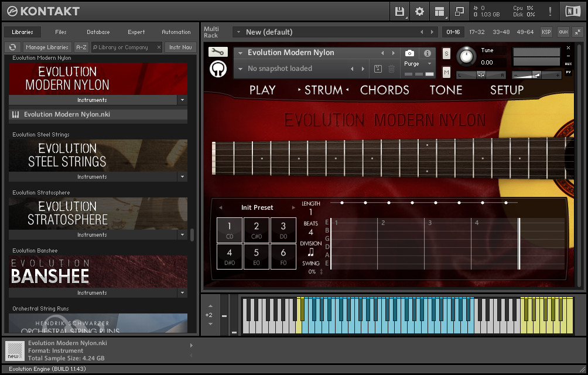Switch to the Files tab
Screen dimensions: 588x375
(x=61, y=32)
